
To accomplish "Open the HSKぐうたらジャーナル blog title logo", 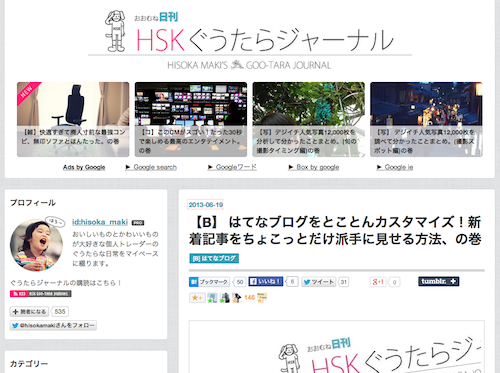I will (265, 40).
